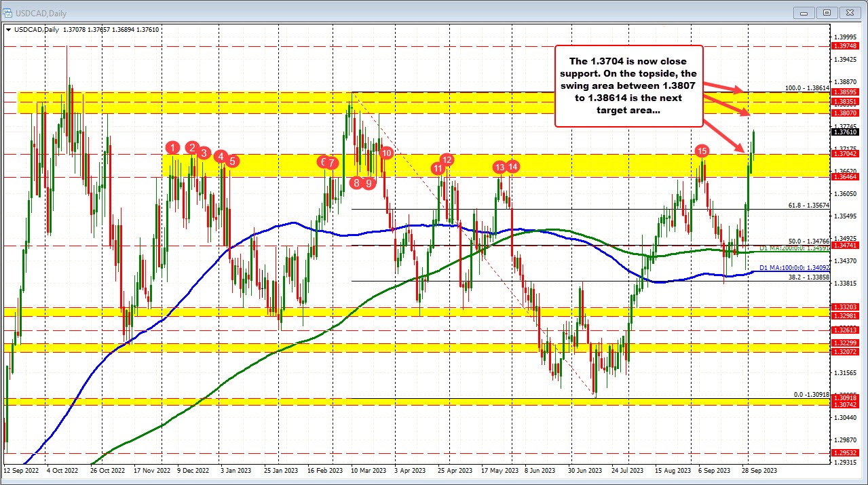Click the date label 8 Jun 2023

(541, 469)
